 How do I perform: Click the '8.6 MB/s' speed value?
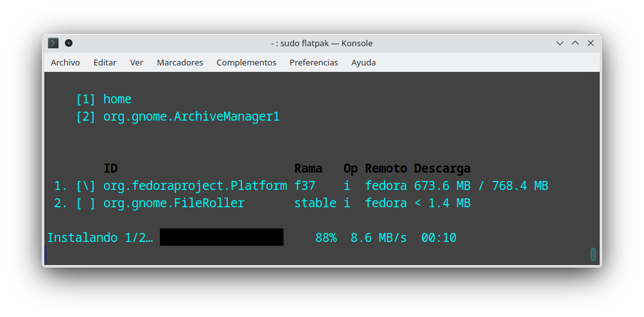pos(379,237)
